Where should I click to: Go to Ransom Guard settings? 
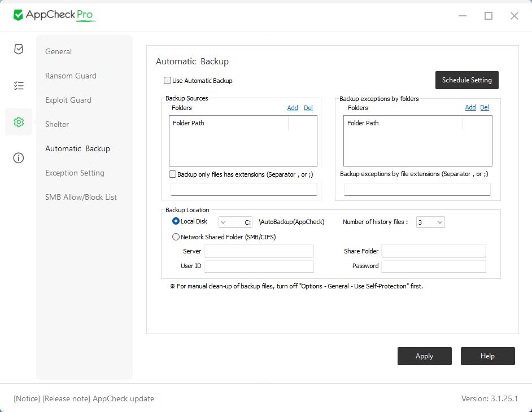point(71,76)
